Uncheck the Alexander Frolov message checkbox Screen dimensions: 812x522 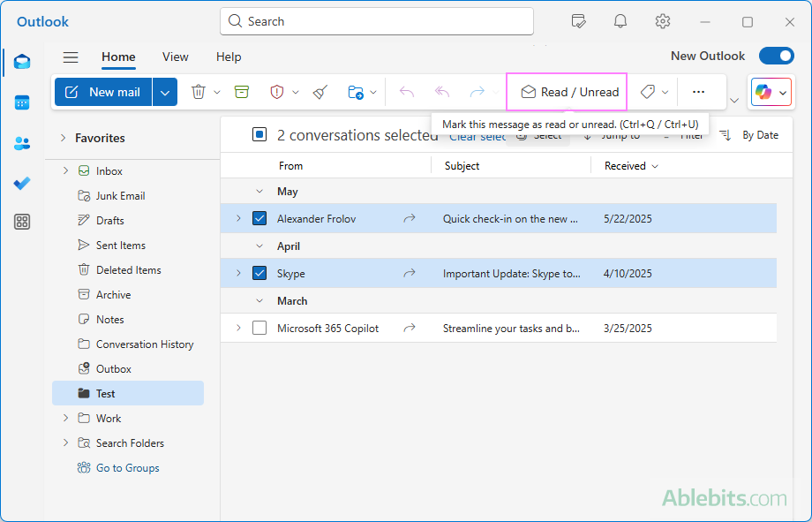(259, 218)
